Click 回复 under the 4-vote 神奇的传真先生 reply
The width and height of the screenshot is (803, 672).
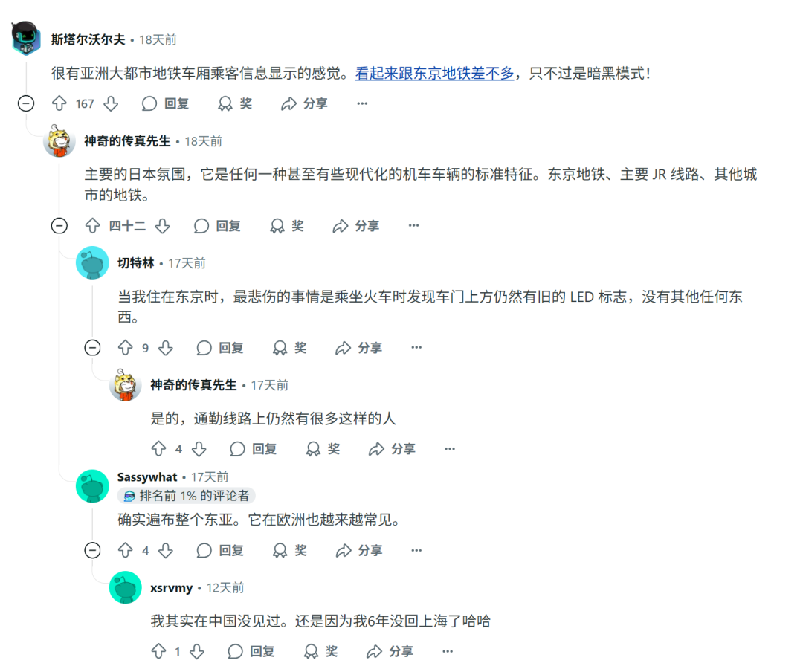(254, 448)
